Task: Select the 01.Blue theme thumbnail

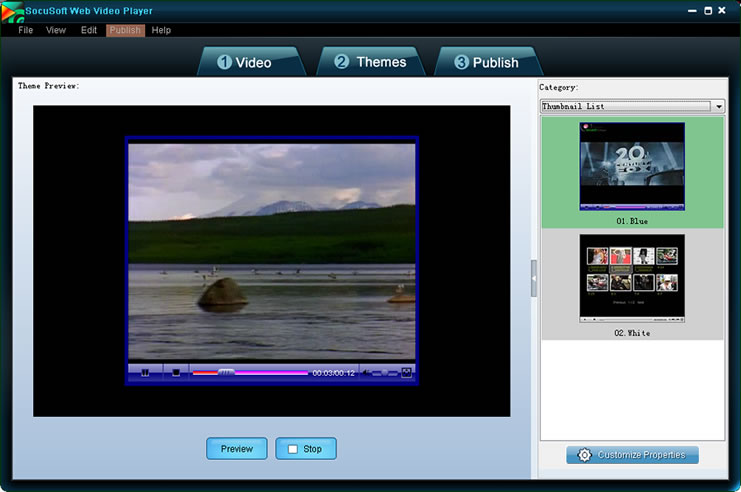Action: pos(632,167)
